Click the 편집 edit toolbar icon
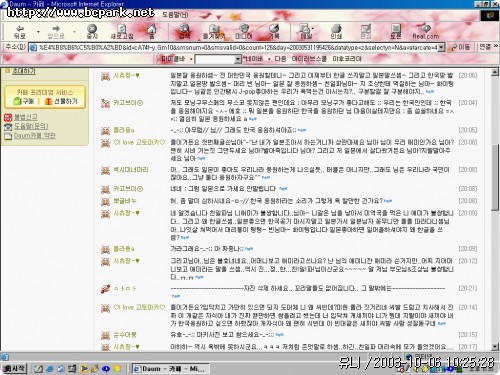 (x=366, y=32)
